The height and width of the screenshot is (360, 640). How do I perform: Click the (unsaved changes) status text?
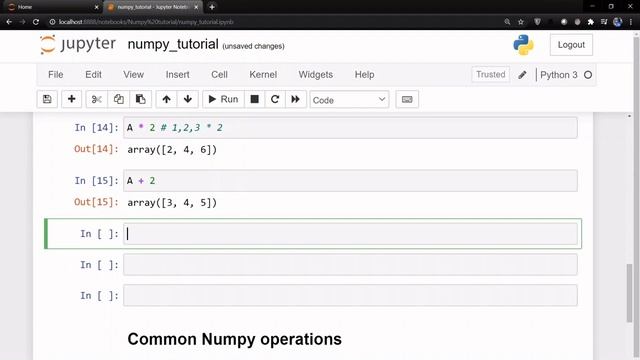pyautogui.click(x=253, y=46)
